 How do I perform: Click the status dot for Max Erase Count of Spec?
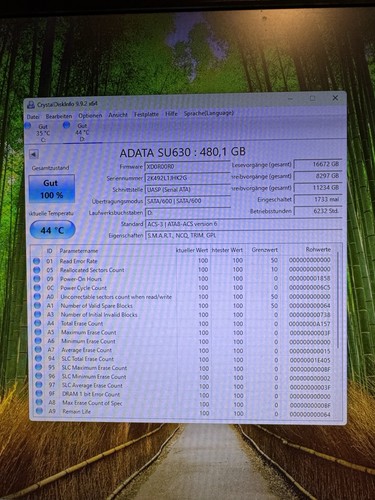pyautogui.click(x=39, y=402)
